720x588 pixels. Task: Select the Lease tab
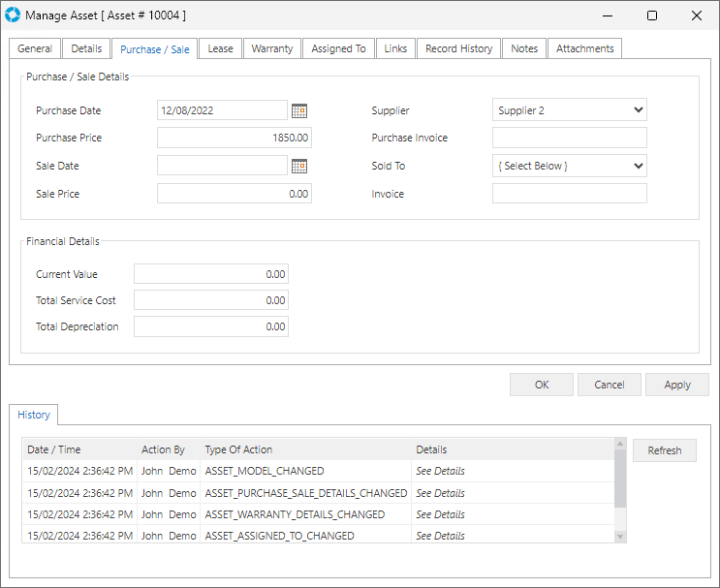220,48
